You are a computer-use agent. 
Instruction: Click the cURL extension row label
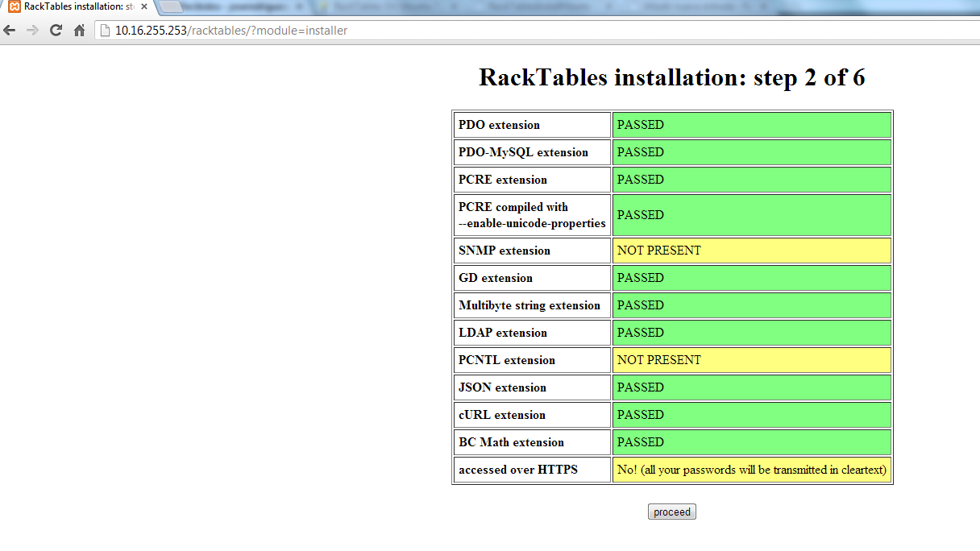pyautogui.click(x=501, y=415)
